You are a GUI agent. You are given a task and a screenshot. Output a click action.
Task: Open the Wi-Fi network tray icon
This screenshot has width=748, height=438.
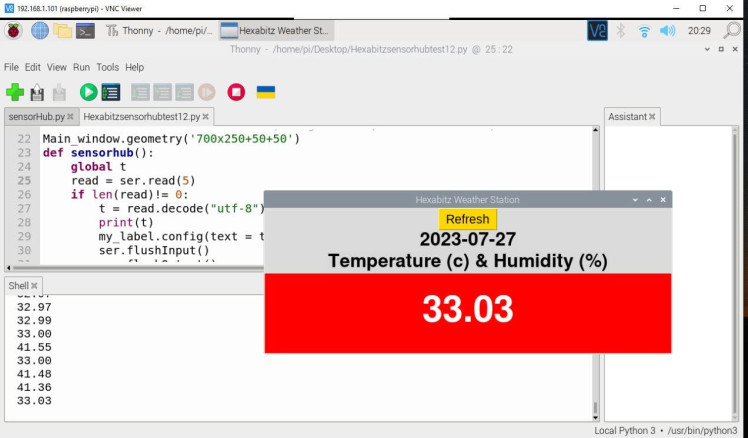coord(644,31)
